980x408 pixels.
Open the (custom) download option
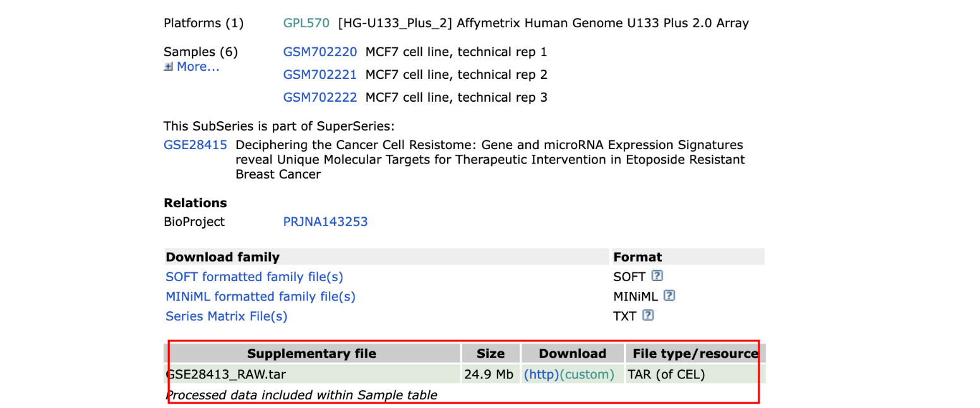click(587, 375)
